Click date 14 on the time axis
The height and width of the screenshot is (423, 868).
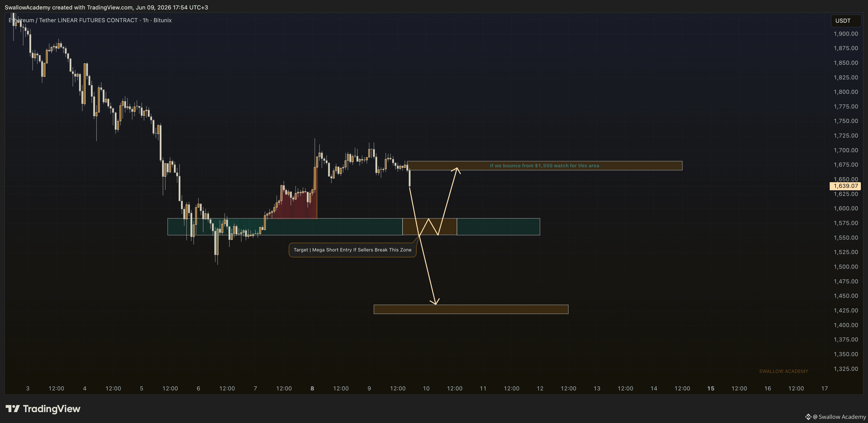[x=654, y=388]
